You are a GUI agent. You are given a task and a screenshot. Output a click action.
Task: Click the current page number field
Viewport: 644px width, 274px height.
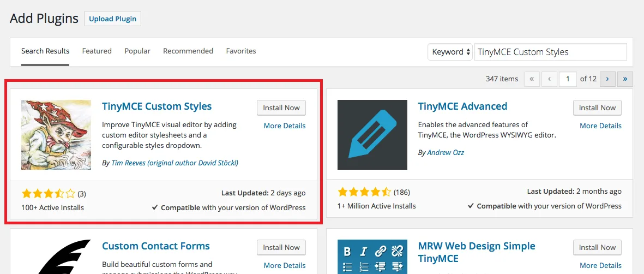[568, 79]
